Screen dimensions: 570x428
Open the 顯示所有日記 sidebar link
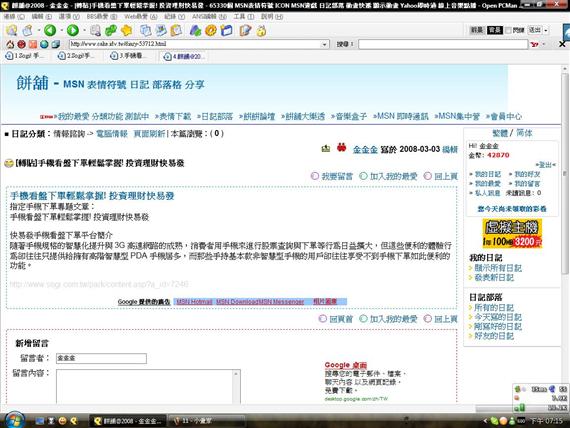[x=498, y=268]
